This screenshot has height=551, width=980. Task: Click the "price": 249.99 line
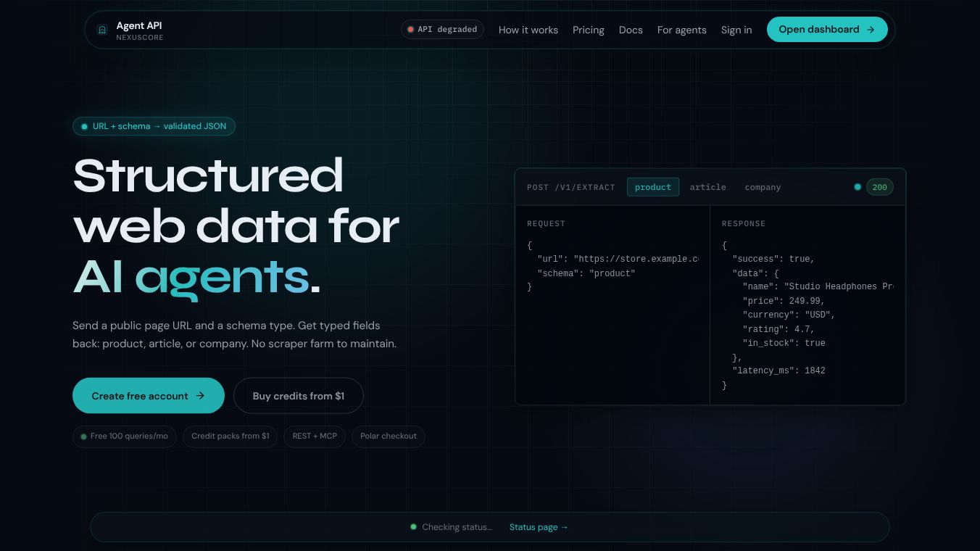784,301
